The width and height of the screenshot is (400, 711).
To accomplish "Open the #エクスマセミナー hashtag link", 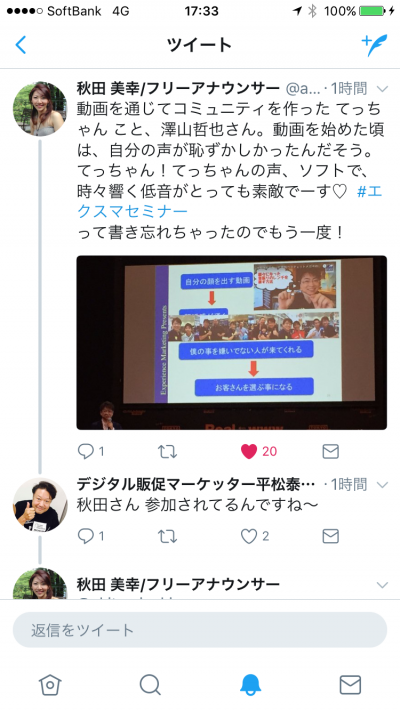I will (229, 201).
